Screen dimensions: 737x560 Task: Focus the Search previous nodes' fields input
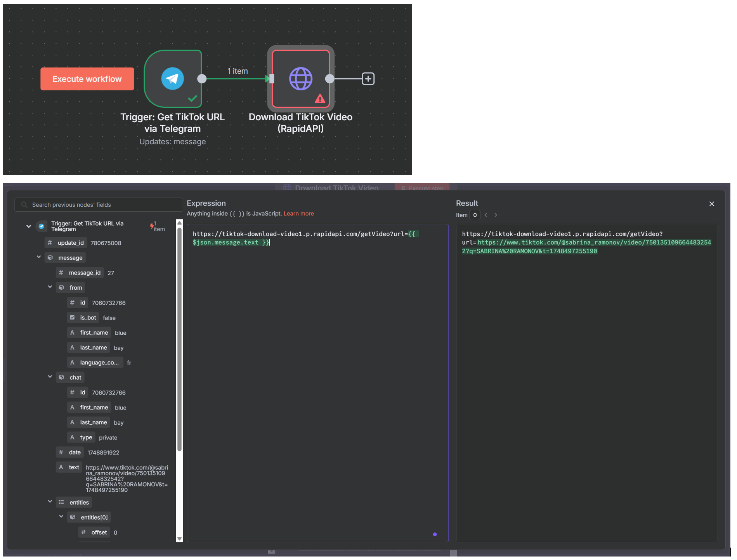pos(99,205)
